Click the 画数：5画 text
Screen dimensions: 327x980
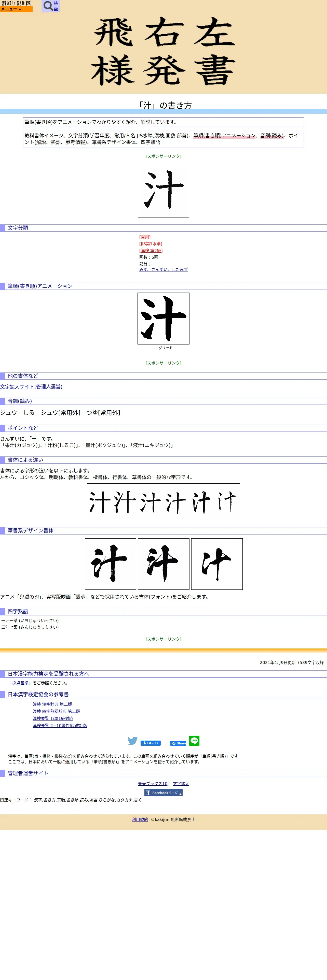pos(149,257)
